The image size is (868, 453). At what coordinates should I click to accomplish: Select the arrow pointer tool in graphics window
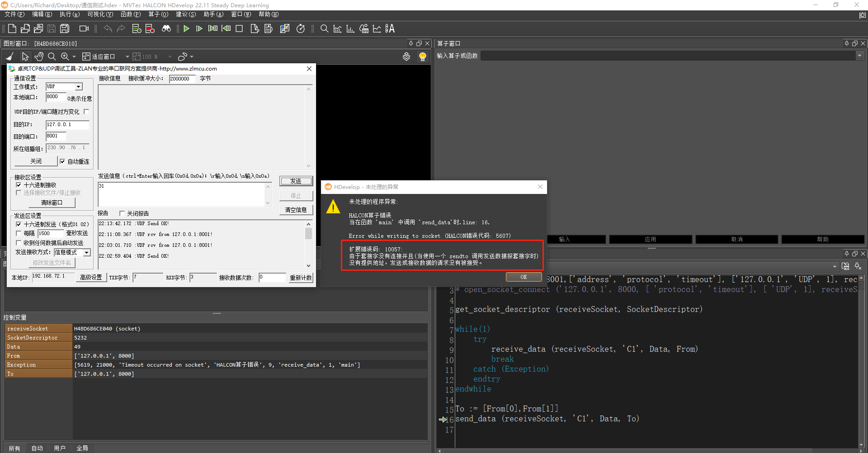click(x=25, y=57)
